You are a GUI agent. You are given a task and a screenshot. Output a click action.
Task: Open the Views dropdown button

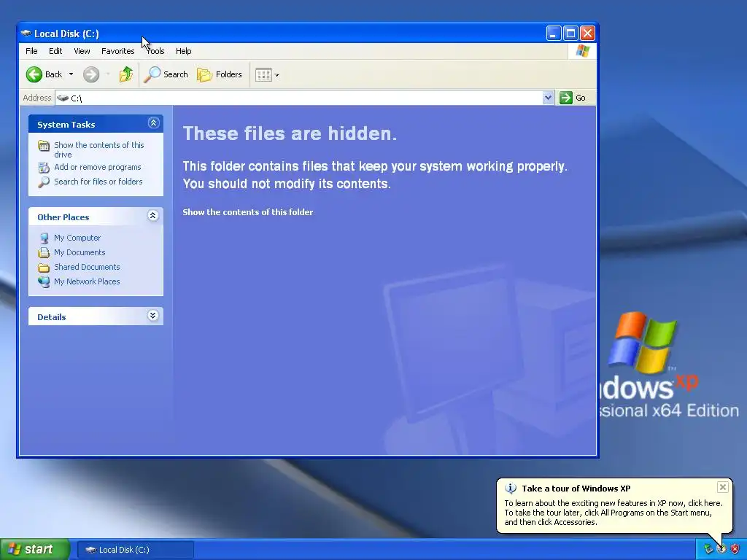267,75
